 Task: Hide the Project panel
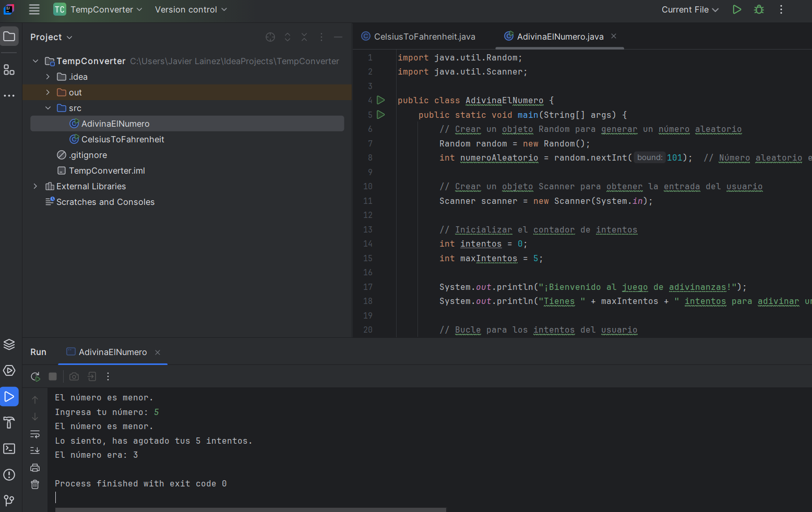[x=338, y=37]
